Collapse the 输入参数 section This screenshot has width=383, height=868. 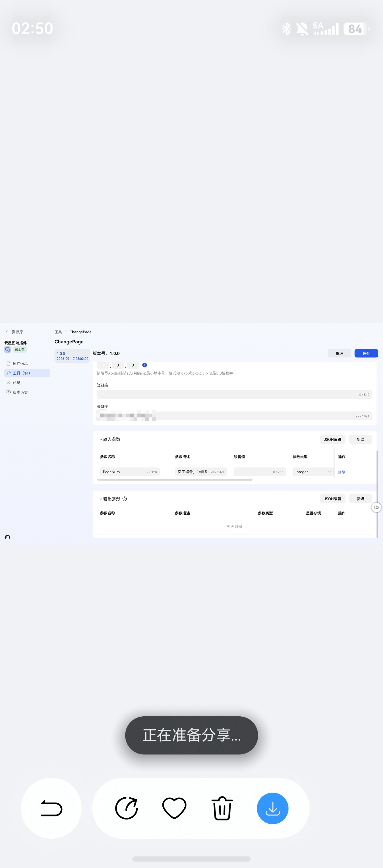click(x=101, y=439)
